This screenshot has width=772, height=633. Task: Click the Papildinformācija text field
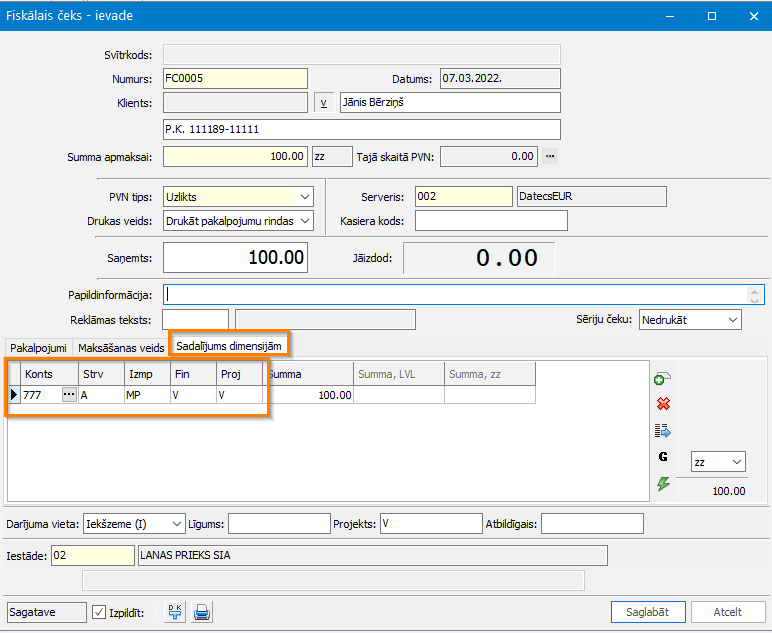coord(455,295)
